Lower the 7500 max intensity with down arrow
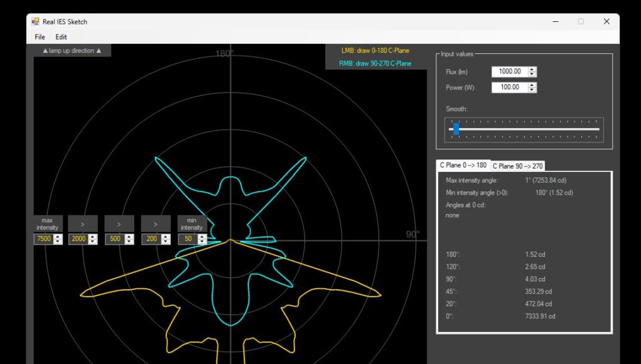The height and width of the screenshot is (364, 641). click(x=58, y=242)
